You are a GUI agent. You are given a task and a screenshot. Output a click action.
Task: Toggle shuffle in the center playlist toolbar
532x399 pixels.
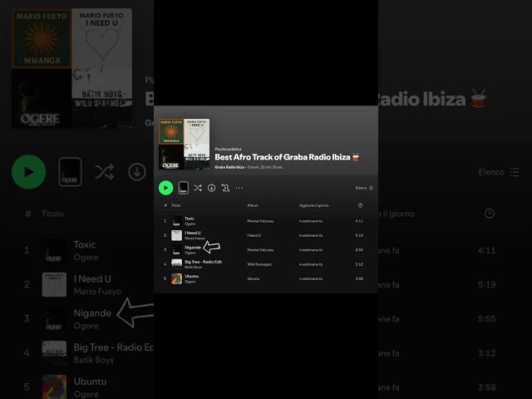point(198,188)
